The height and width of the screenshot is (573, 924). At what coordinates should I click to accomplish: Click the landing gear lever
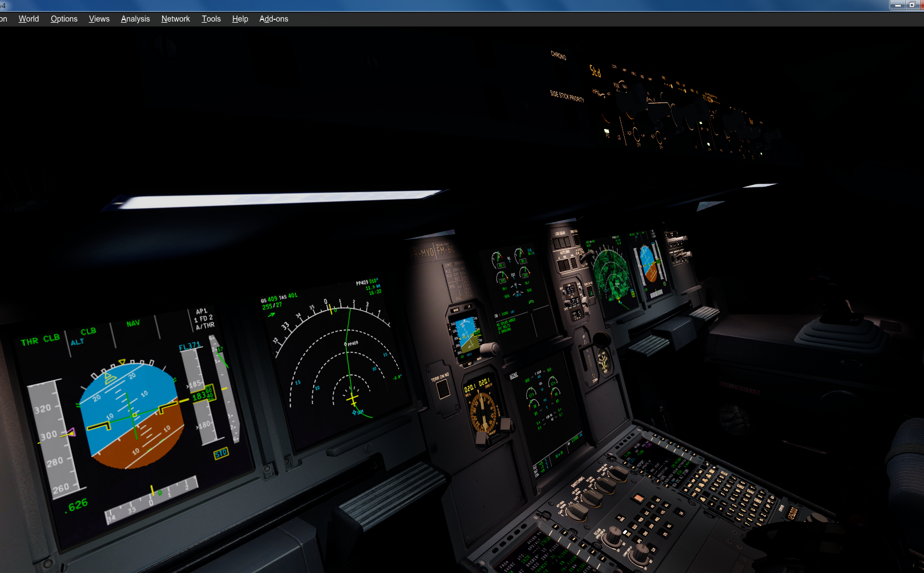(601, 339)
